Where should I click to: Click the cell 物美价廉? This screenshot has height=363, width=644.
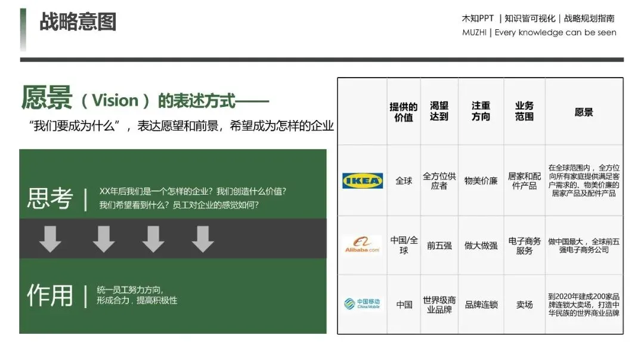pyautogui.click(x=481, y=181)
